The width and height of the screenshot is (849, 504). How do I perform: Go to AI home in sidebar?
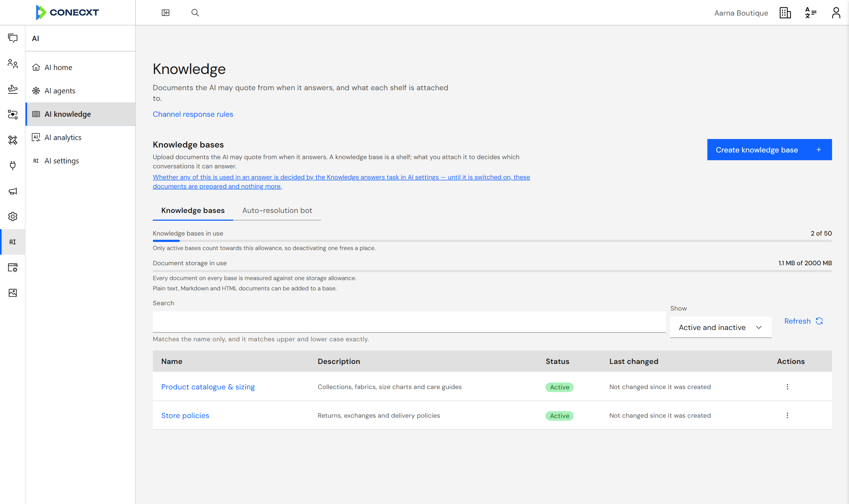[81, 67]
